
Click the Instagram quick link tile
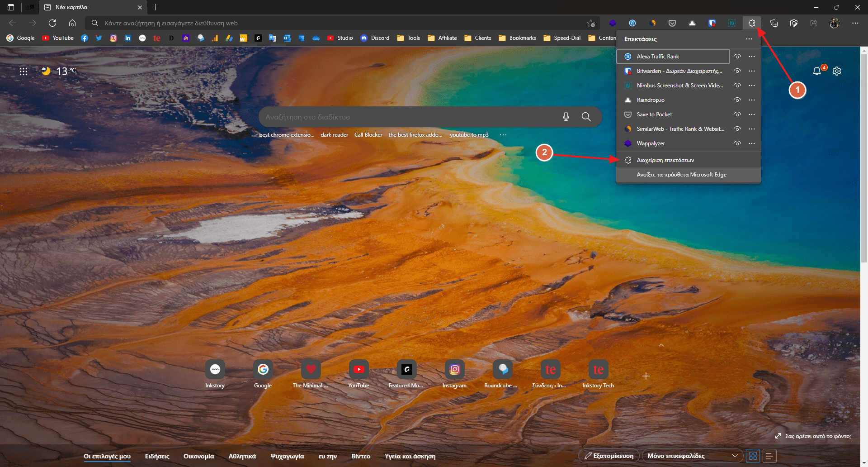[x=454, y=370]
